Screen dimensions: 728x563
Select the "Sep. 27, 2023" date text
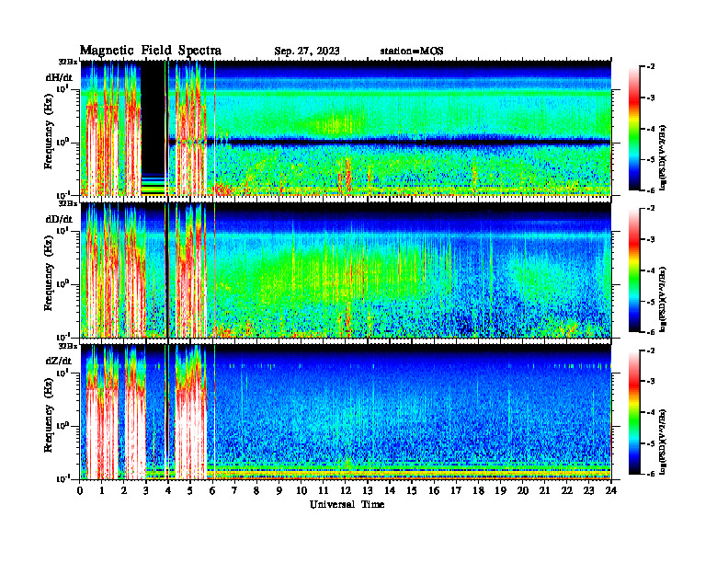[x=307, y=52]
